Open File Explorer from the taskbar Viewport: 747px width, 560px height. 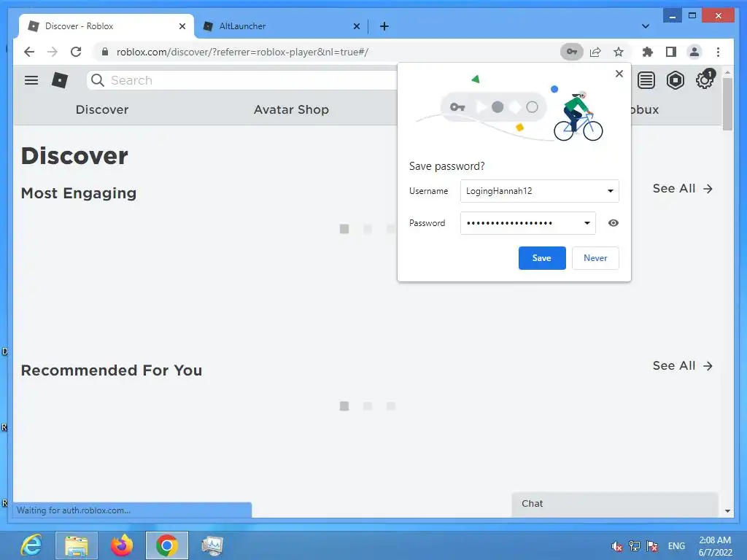point(76,545)
